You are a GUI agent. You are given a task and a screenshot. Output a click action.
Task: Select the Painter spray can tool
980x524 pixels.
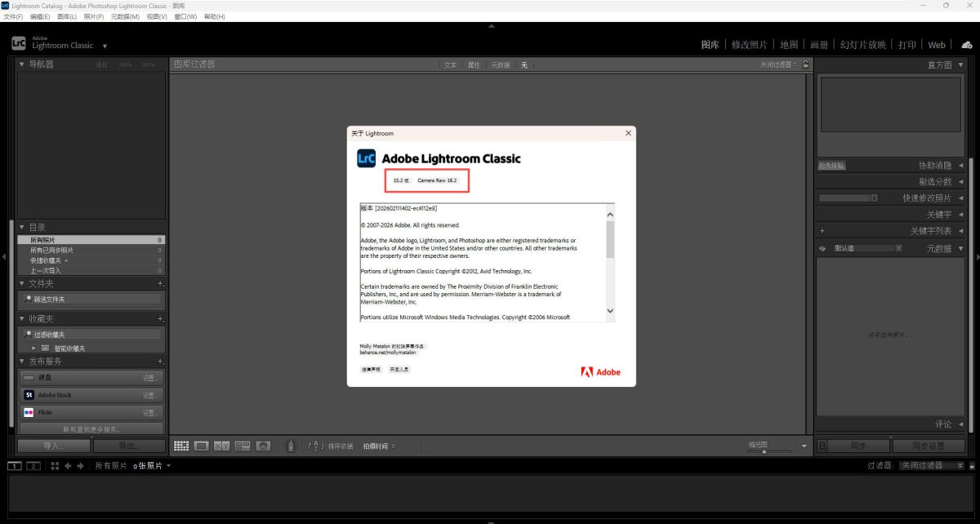click(x=290, y=446)
